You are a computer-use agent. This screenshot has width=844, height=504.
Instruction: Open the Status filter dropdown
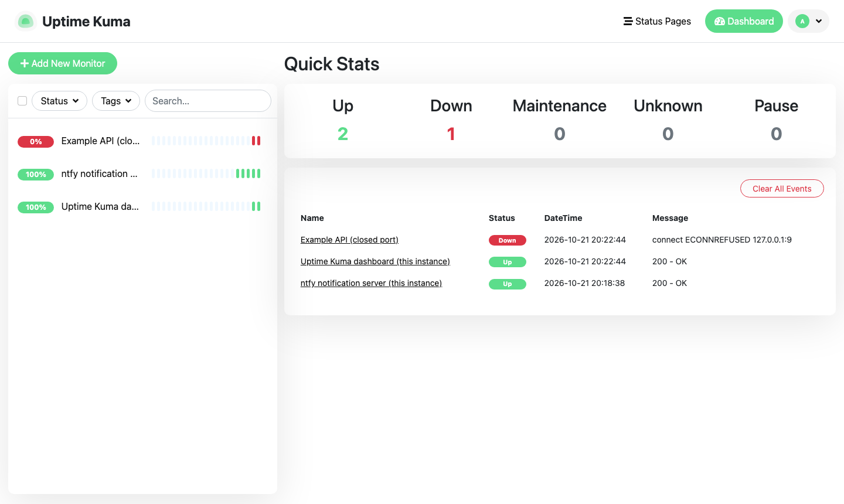point(59,101)
